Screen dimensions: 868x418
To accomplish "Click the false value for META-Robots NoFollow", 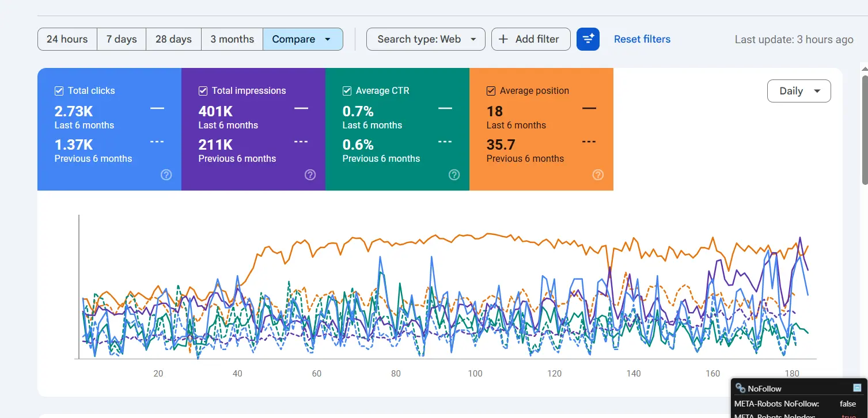I will (848, 404).
